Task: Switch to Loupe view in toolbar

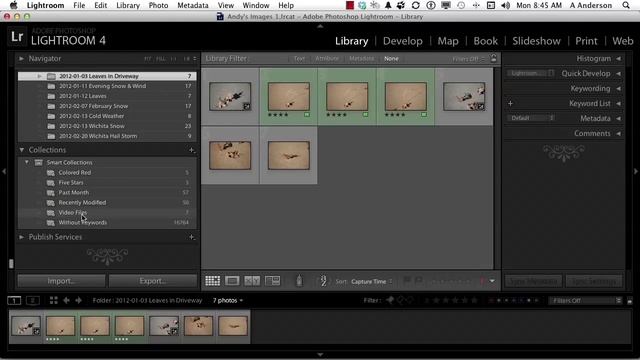Action: [232, 281]
